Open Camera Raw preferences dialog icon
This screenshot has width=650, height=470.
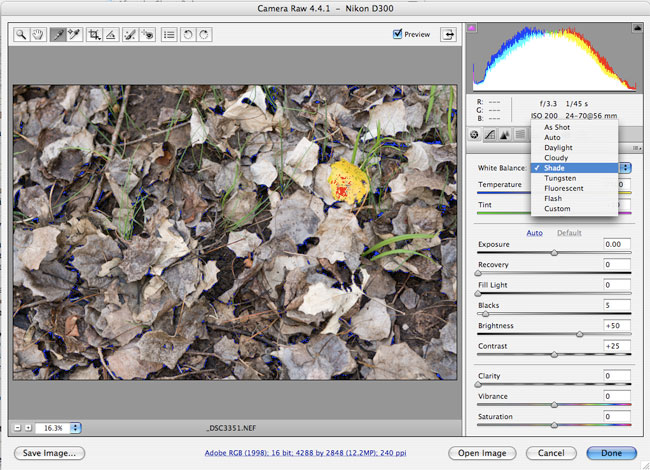(169, 34)
